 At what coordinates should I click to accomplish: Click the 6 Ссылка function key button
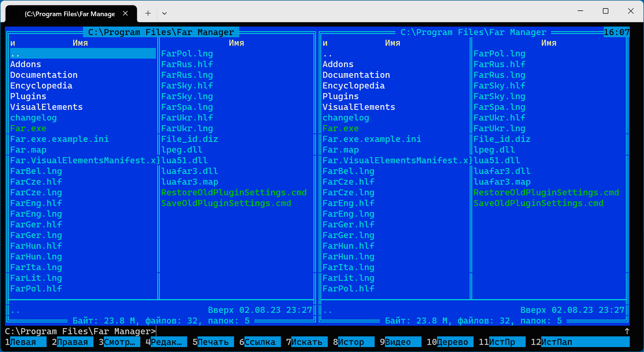[260, 342]
